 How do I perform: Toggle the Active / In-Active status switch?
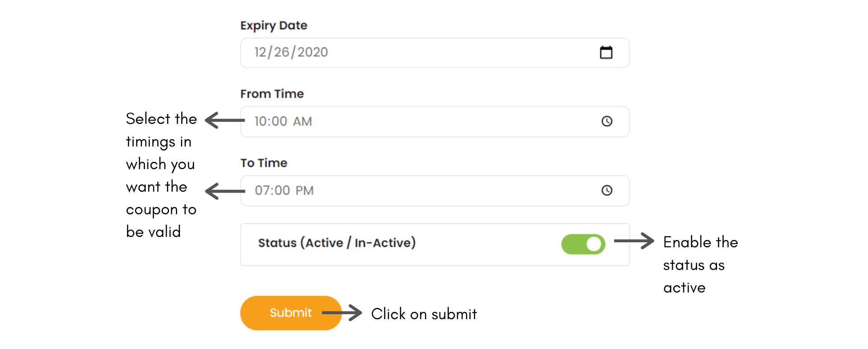(583, 244)
